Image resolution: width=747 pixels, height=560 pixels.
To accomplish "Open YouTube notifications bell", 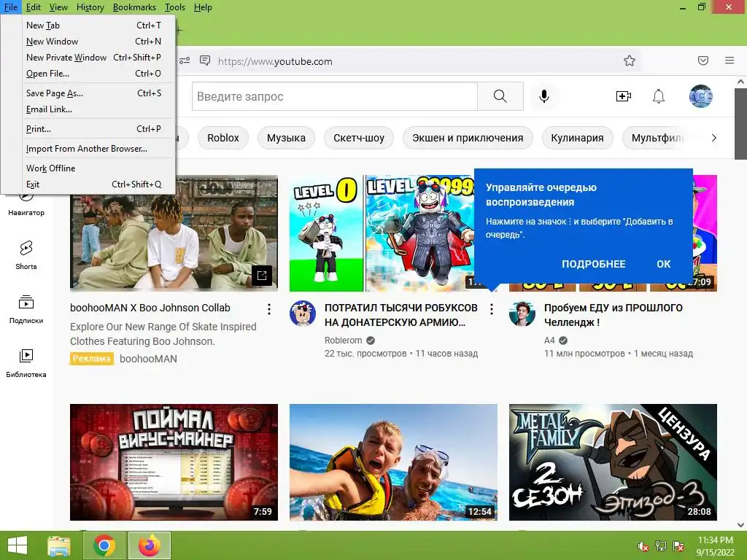I will point(659,96).
